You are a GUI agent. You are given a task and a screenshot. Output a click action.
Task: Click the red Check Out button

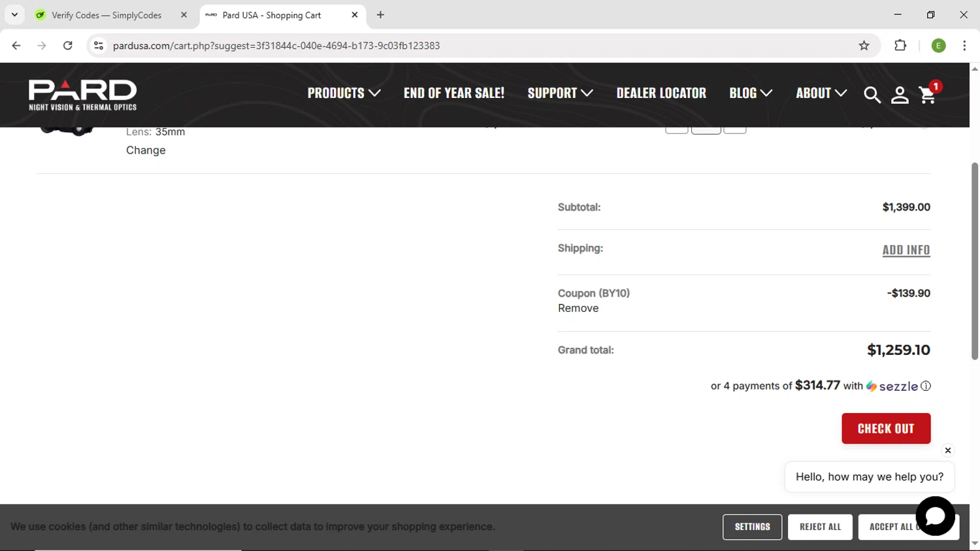pyautogui.click(x=886, y=429)
